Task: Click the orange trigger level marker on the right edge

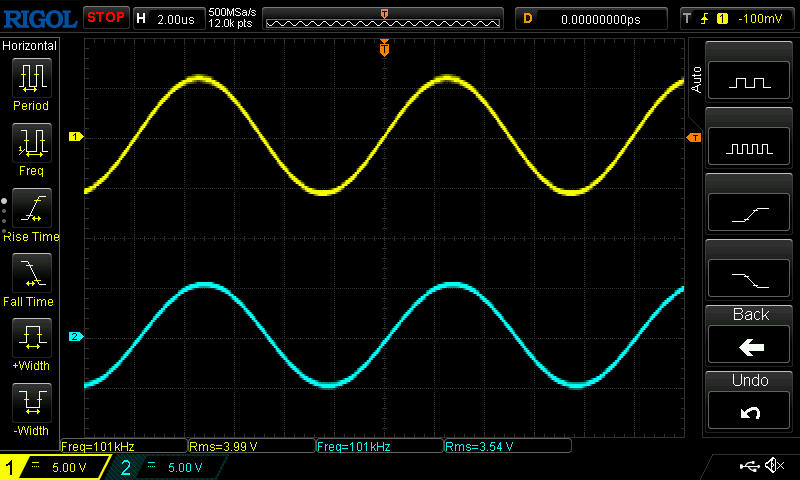Action: click(694, 138)
